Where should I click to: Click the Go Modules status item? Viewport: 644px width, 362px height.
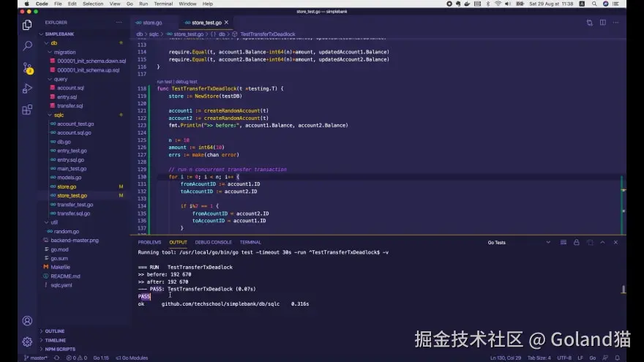132,358
